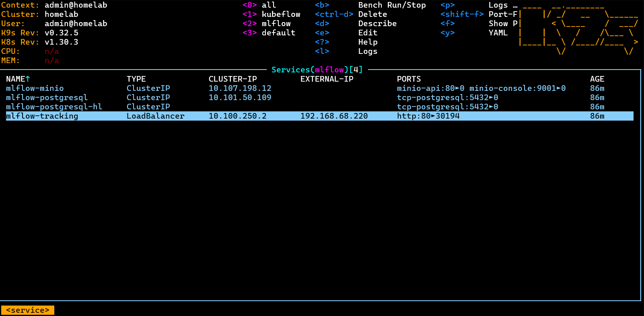Select the mlflow-postgresql service name
This screenshot has height=316, width=644.
[47, 97]
